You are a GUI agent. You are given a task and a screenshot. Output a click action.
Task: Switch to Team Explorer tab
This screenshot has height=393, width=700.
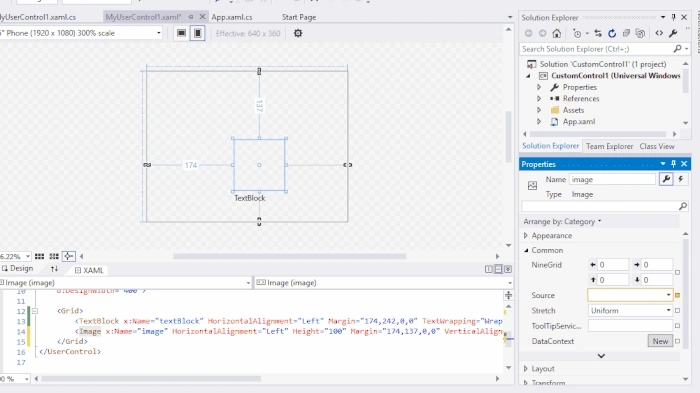609,146
